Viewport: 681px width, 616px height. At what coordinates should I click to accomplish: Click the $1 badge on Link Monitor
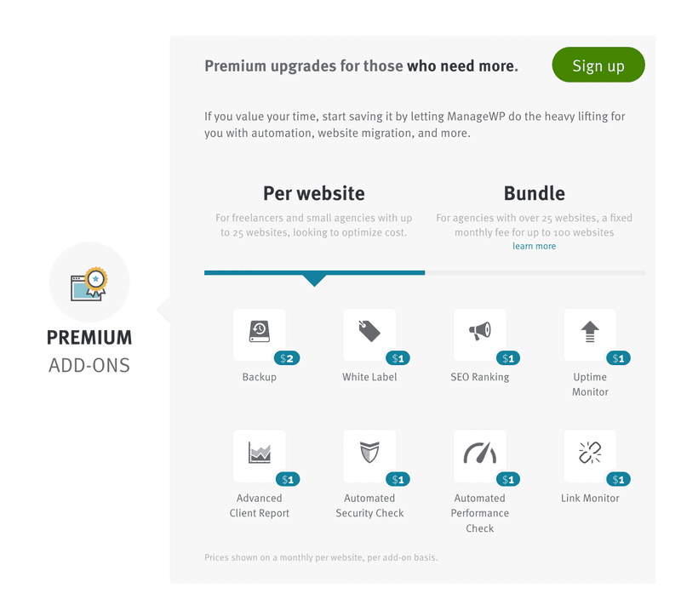(x=619, y=479)
